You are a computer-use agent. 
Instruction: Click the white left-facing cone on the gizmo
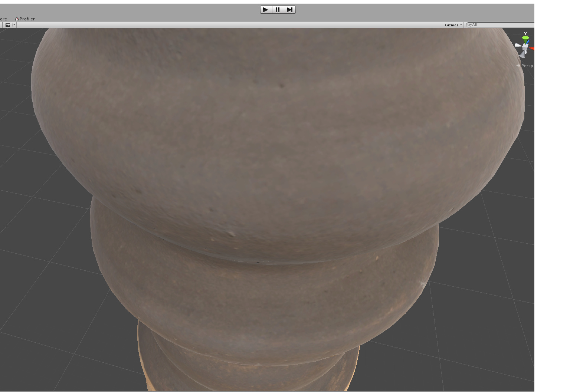click(518, 45)
